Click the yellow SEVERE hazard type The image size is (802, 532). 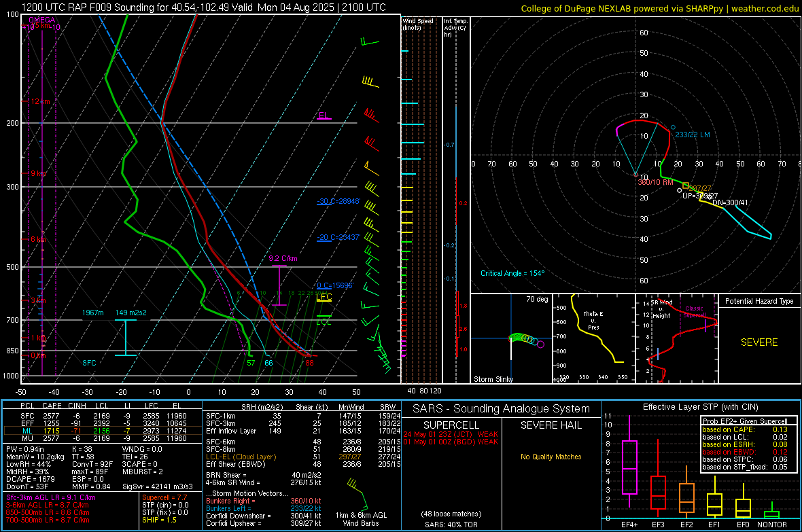pyautogui.click(x=759, y=342)
